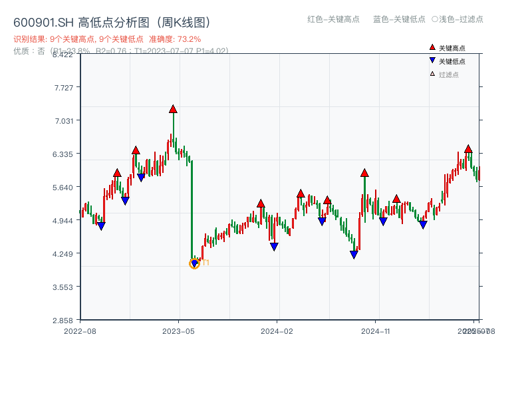Click the 4.249 y-axis label
Viewport: 532px width, 399px height.
(63, 254)
